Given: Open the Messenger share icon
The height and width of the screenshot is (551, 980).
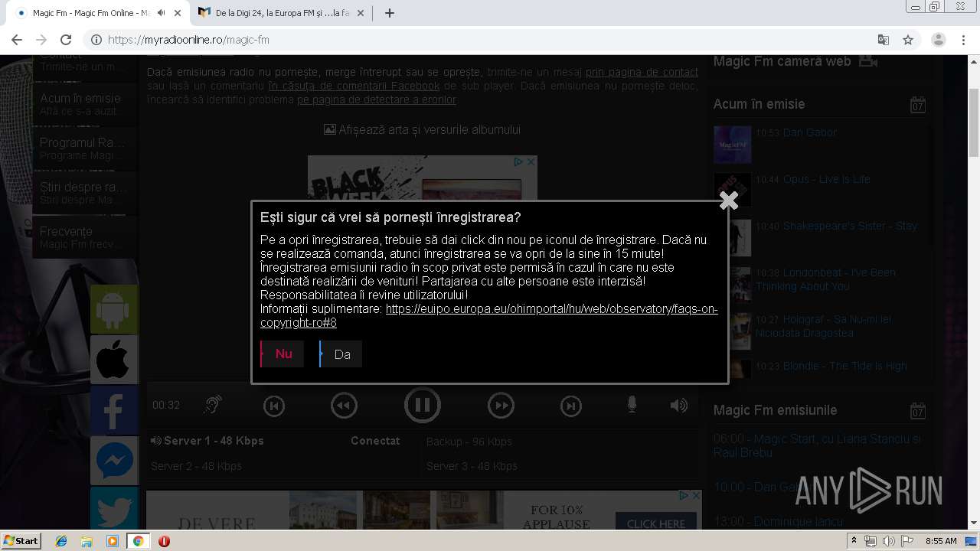Looking at the screenshot, I should pos(114,461).
